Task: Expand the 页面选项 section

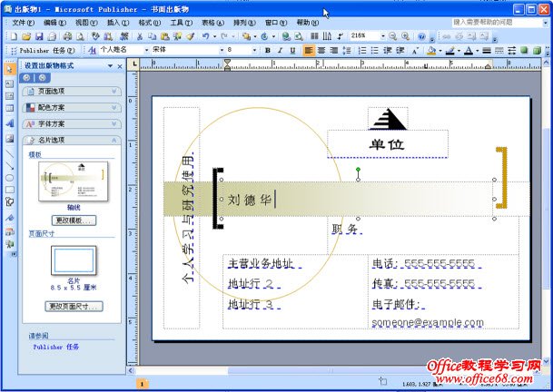Action: coord(72,92)
